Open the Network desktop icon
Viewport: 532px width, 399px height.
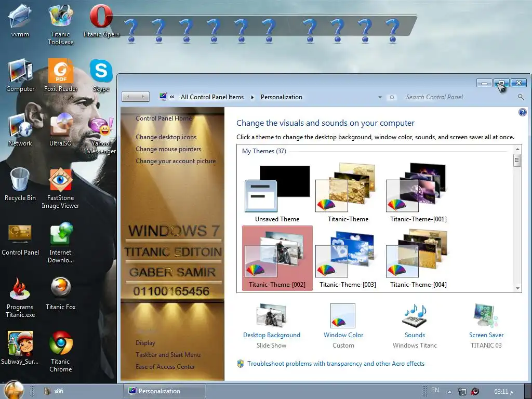click(x=20, y=130)
